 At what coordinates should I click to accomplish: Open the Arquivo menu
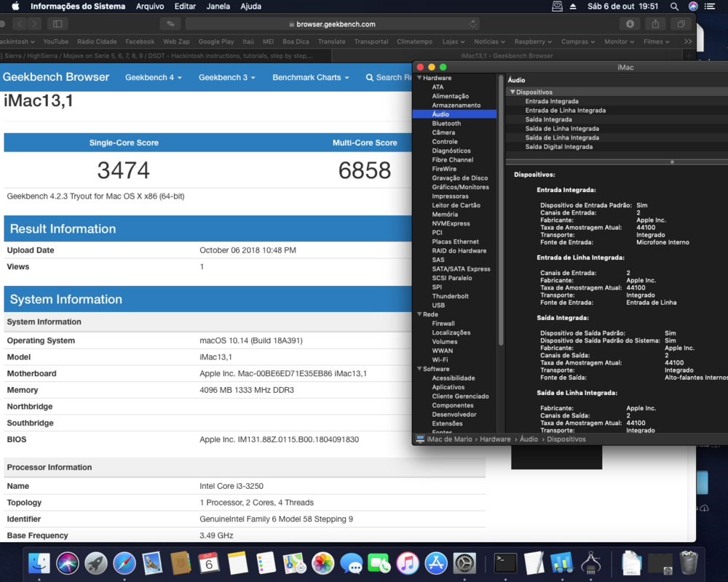click(x=150, y=7)
